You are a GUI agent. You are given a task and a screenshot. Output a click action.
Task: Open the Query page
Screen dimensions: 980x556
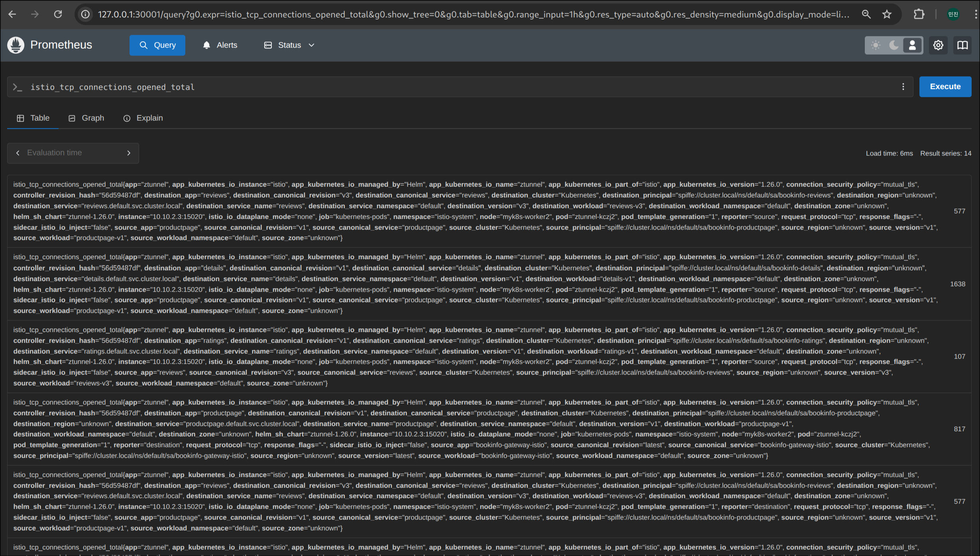click(157, 45)
